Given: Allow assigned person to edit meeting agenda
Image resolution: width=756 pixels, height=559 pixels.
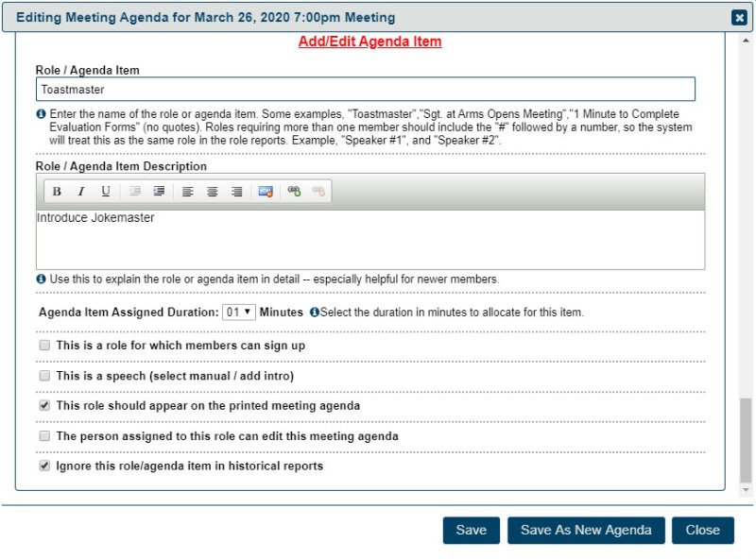Looking at the screenshot, I should tap(44, 436).
